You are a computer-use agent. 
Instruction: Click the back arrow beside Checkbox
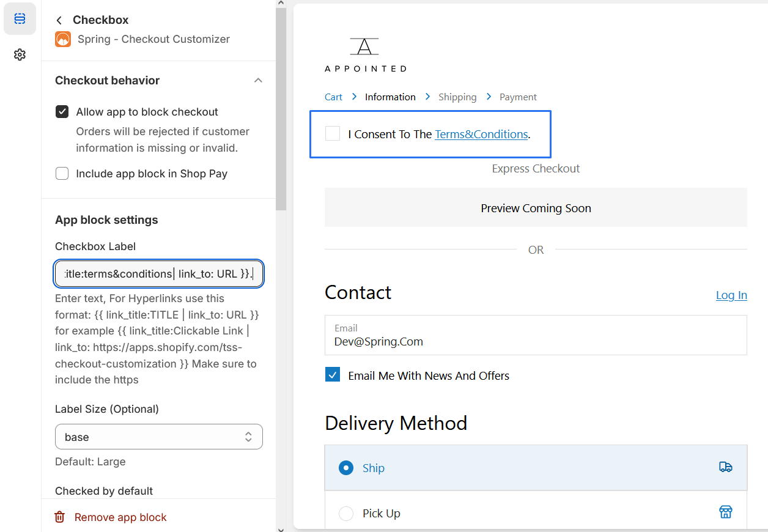point(59,20)
